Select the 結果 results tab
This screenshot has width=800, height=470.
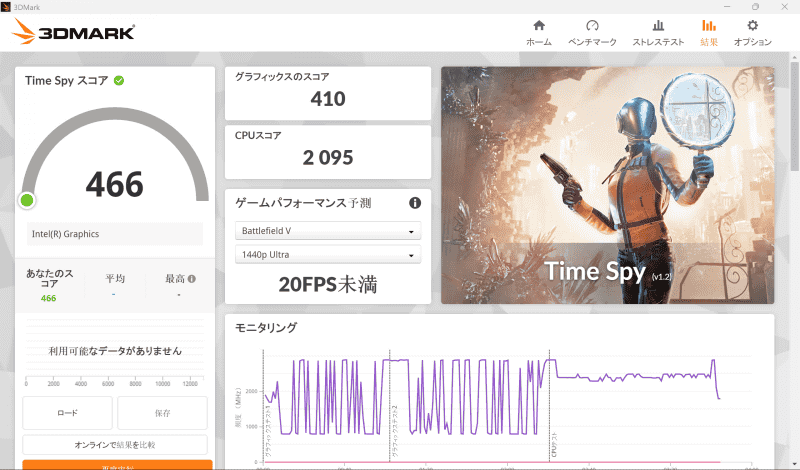(x=709, y=33)
